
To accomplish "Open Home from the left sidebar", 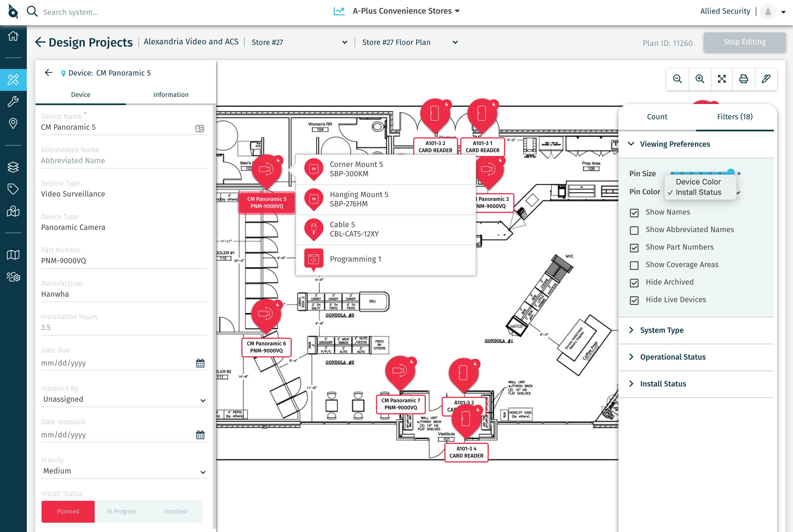I will 13,36.
